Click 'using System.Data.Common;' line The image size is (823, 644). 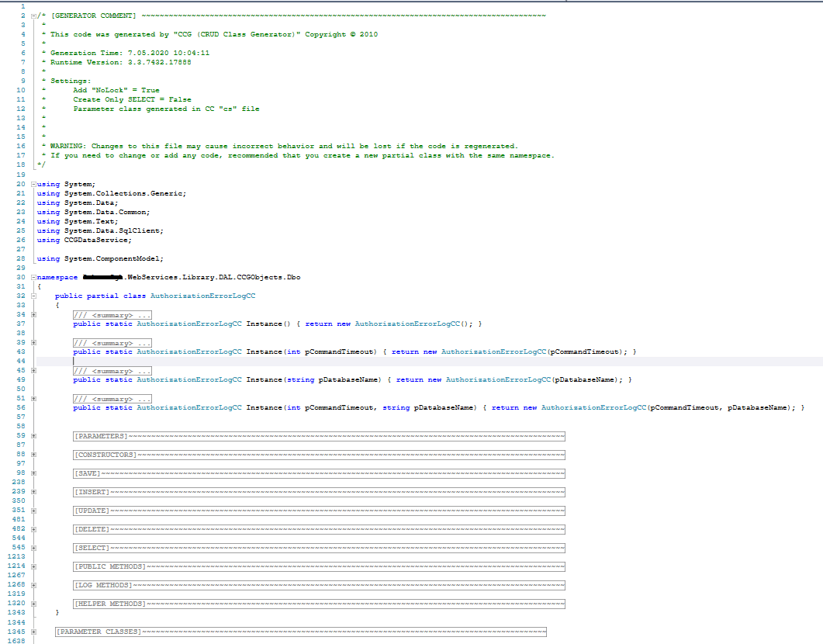pos(93,212)
